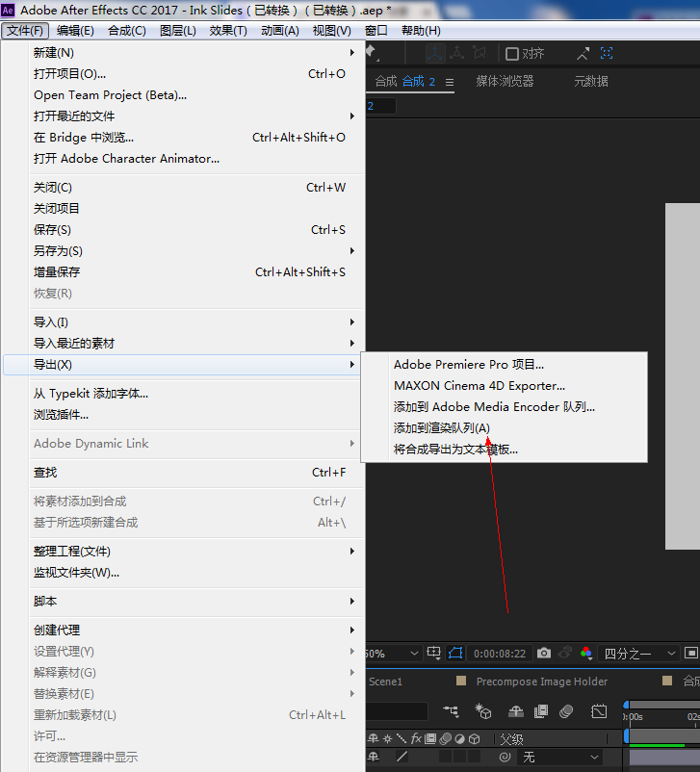Screen dimensions: 700x772
Task: Toggle the layer's Shy switch
Action: pyautogui.click(x=373, y=757)
